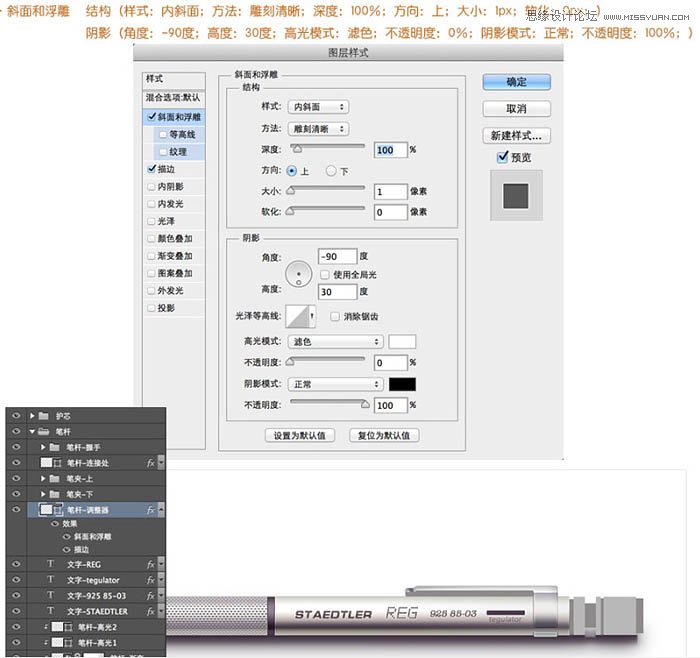Click the folder icon of 笔夹-下 group

coord(54,494)
